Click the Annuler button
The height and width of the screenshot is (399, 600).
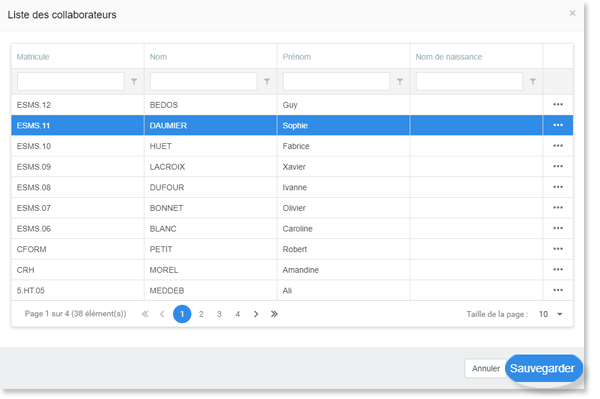tap(486, 368)
